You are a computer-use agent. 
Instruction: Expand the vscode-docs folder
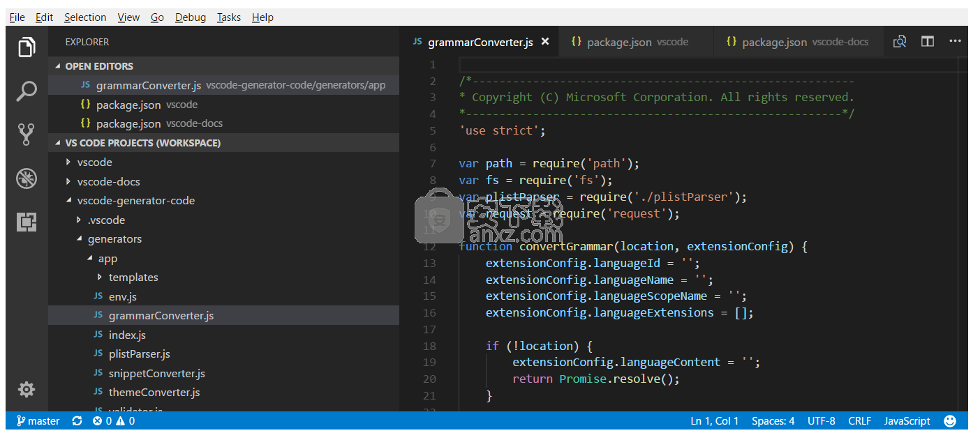coord(68,181)
